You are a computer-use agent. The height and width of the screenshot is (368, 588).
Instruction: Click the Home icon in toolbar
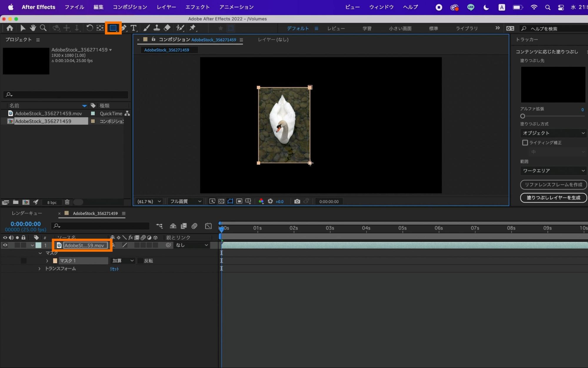point(10,28)
